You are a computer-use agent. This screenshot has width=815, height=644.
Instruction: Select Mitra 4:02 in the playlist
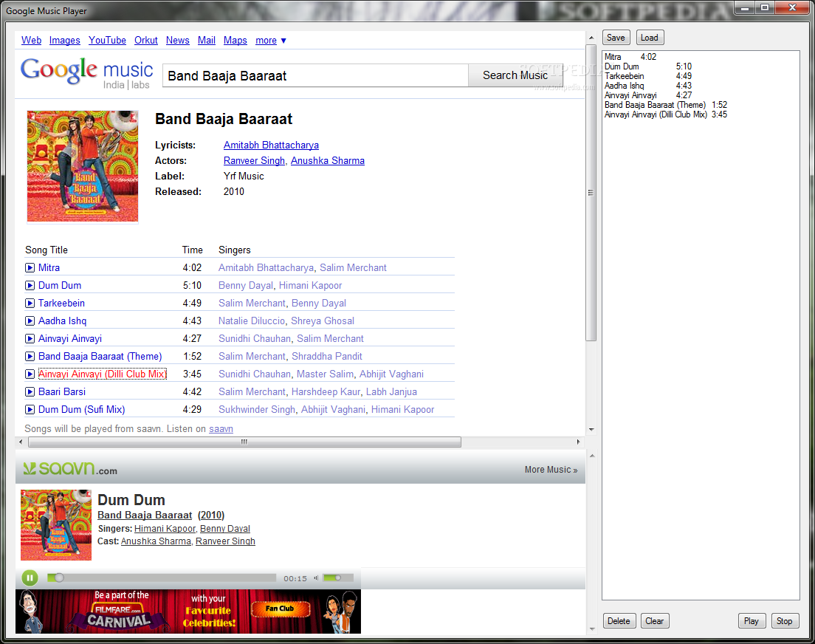click(x=630, y=57)
